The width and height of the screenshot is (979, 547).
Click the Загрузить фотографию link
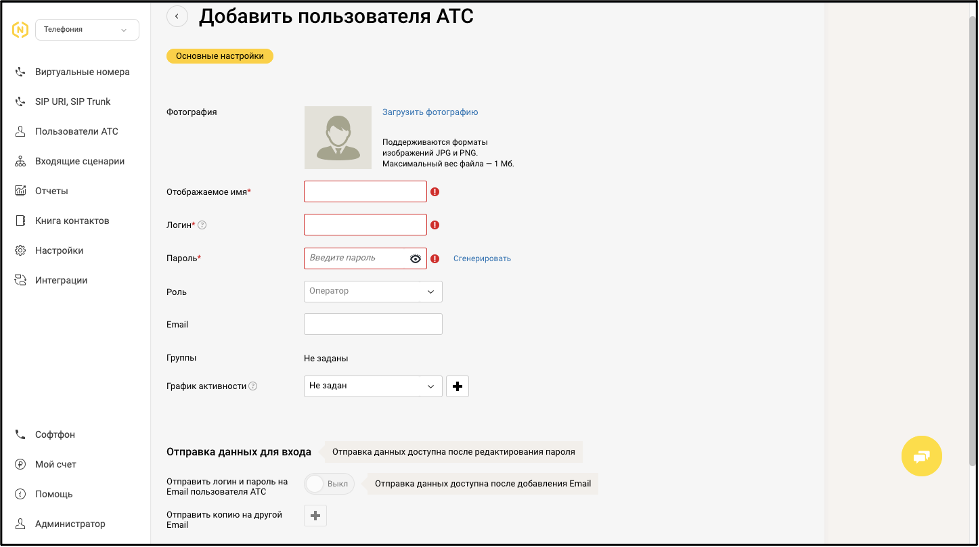pos(430,112)
